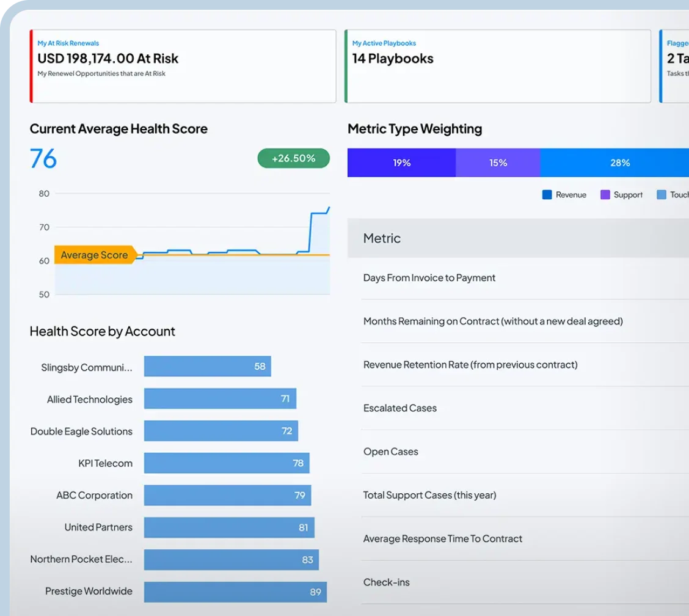Select the 19% weighting segment
689x616 pixels.
[401, 163]
